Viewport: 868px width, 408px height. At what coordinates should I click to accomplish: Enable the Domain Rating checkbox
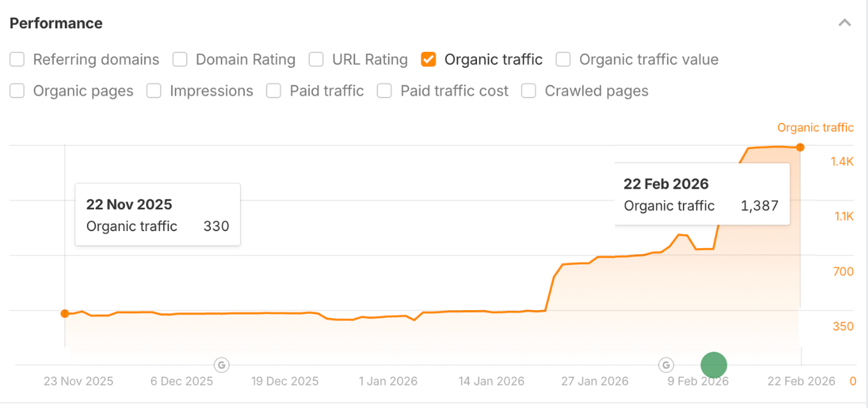(180, 59)
